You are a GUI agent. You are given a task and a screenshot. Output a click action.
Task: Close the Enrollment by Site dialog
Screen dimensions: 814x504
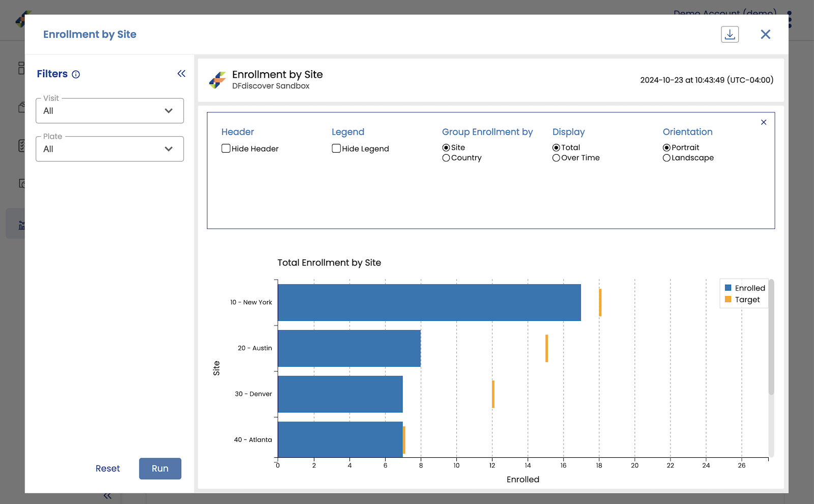765,34
